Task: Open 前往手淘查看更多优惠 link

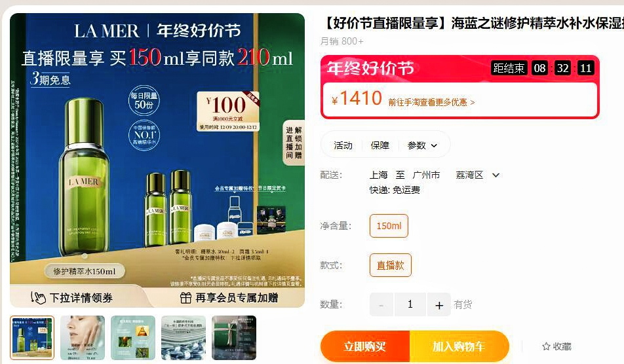Action: 431,103
